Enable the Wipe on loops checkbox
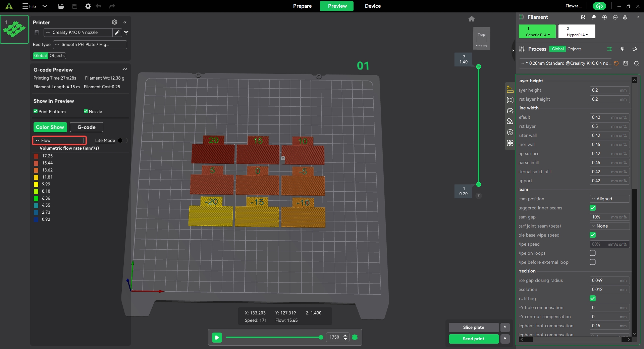 [x=593, y=253]
